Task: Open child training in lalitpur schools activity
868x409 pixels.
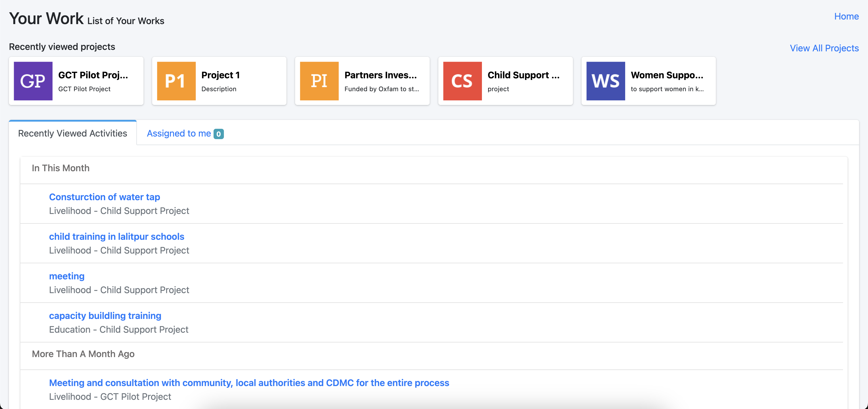Action: coord(117,237)
